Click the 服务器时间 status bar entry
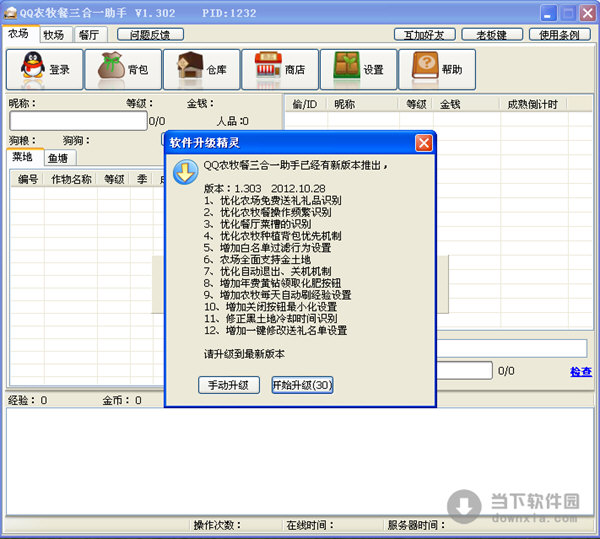 (x=416, y=525)
